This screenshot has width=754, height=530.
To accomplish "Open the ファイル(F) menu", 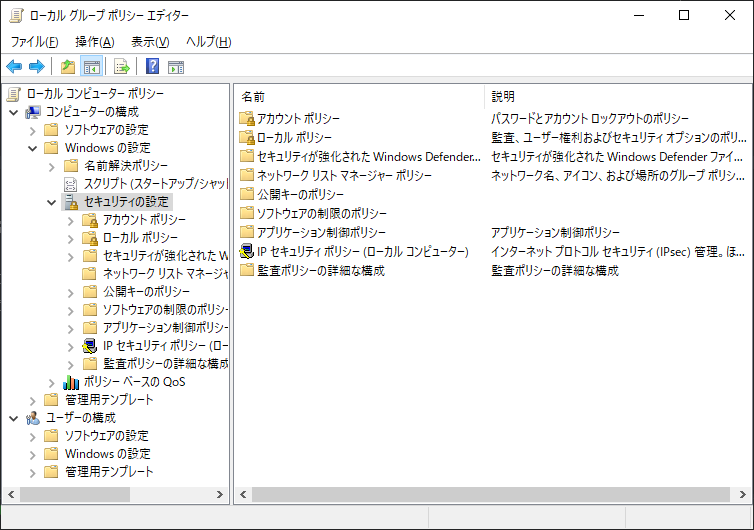I will (x=35, y=42).
